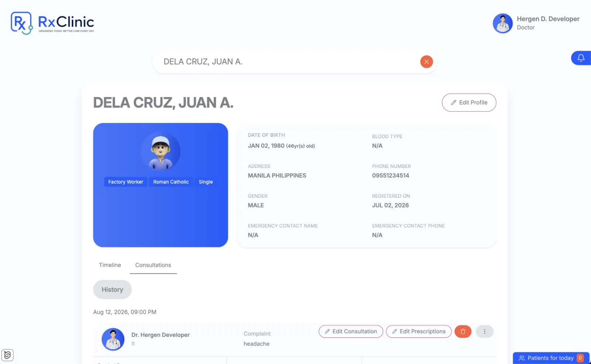Select the Consultations tab
This screenshot has height=364, width=591.
click(x=153, y=265)
